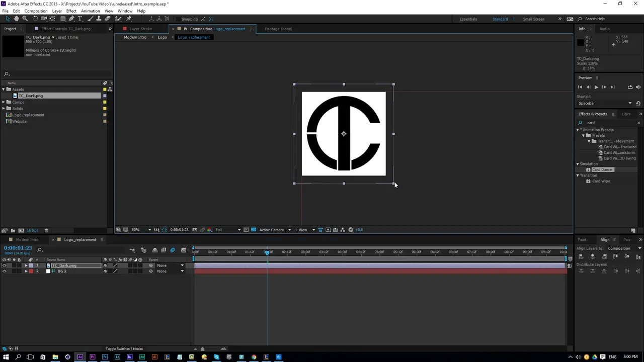Enable motion blur switch in timeline header
This screenshot has height=362, width=644.
click(x=173, y=250)
